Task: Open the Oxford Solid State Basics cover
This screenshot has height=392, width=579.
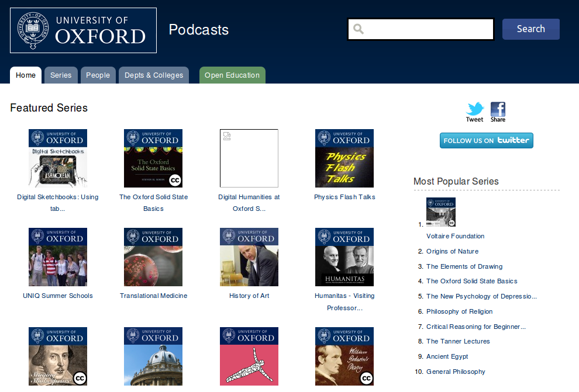Action: [x=153, y=158]
